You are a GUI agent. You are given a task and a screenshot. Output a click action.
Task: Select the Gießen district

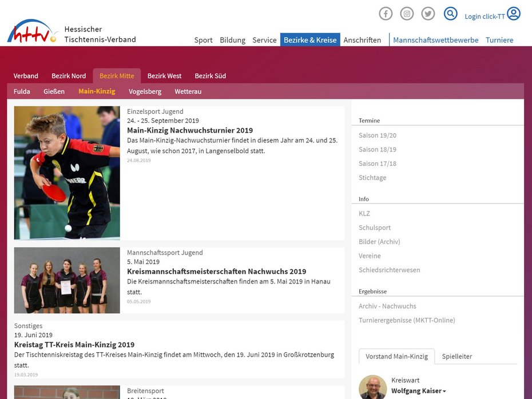coord(54,91)
